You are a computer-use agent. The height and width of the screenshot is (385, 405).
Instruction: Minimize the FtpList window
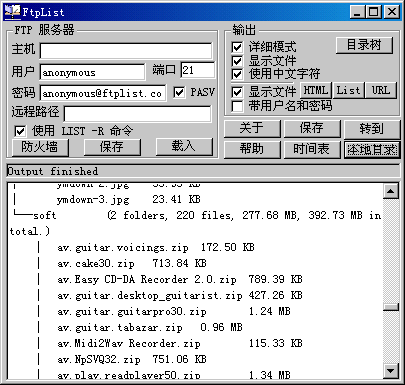[x=357, y=12]
